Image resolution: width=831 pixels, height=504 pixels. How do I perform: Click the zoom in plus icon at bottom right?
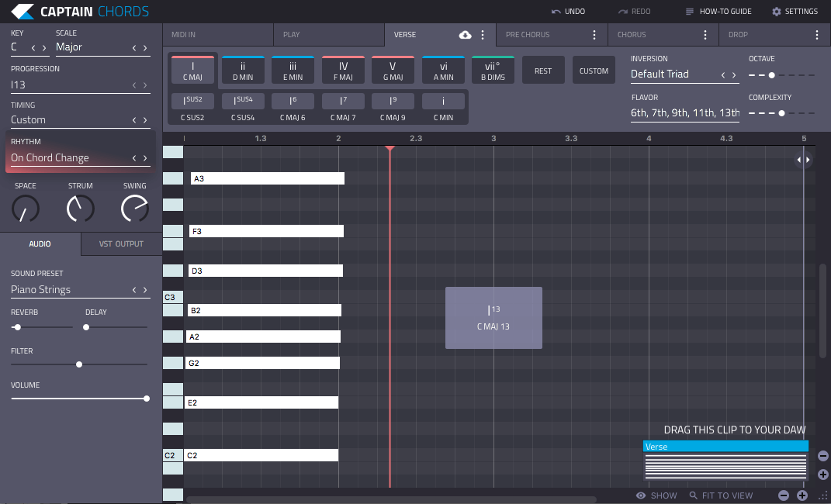click(x=802, y=495)
